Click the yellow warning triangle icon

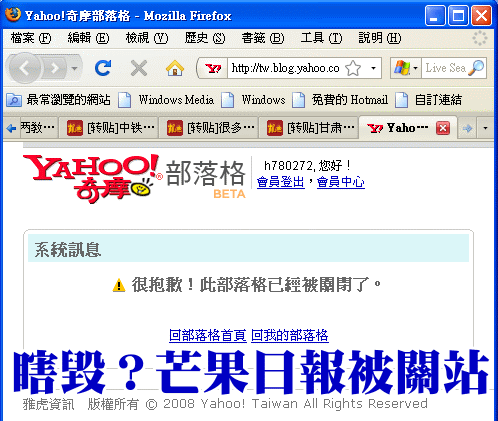119,286
